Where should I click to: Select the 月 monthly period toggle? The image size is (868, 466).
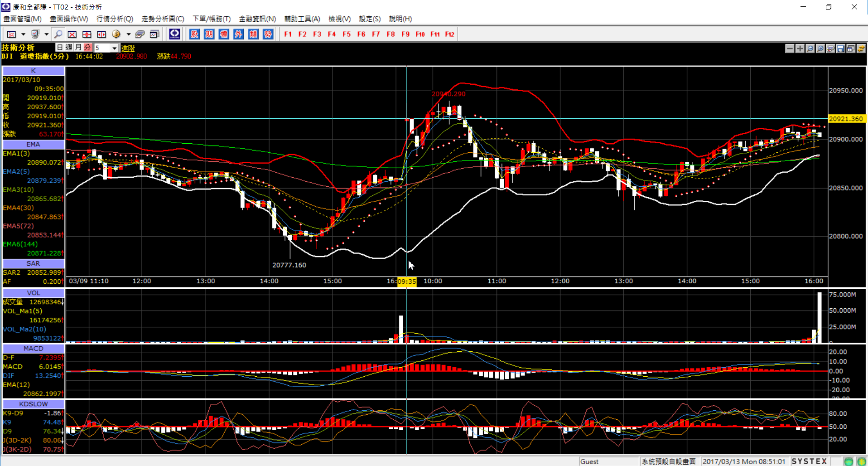tap(78, 48)
